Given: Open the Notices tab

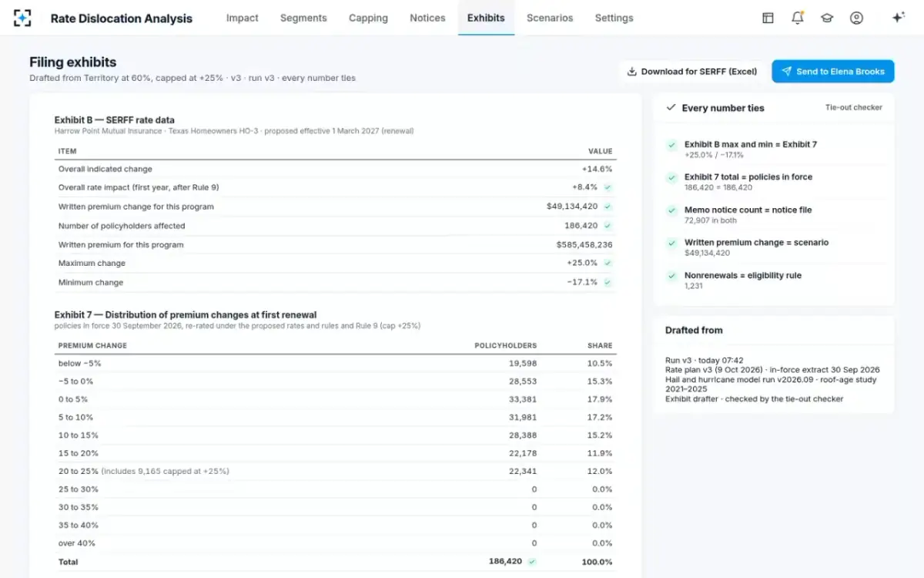Looking at the screenshot, I should [x=427, y=18].
